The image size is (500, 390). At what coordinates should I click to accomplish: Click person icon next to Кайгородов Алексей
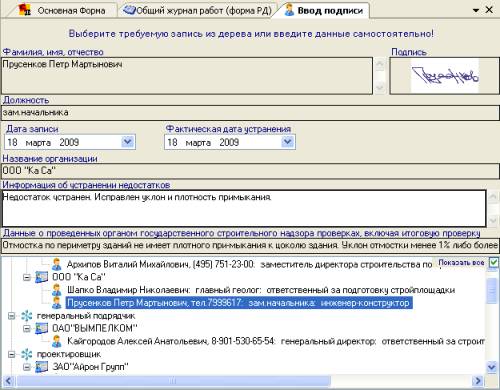tap(57, 341)
